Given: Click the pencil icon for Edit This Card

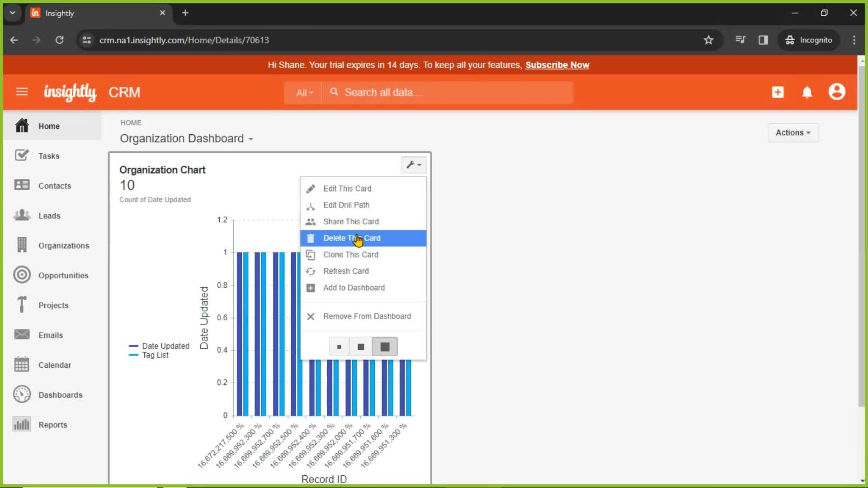Looking at the screenshot, I should pos(311,189).
